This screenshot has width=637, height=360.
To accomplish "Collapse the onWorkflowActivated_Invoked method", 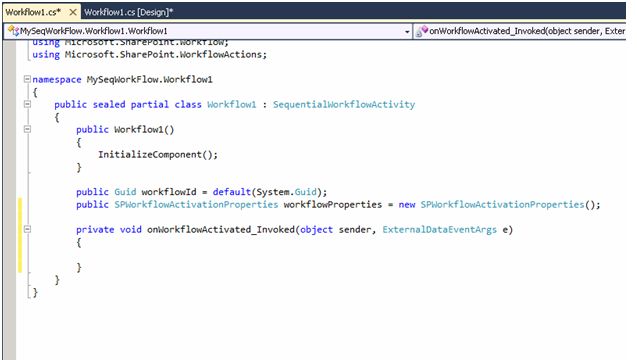I will coord(27,229).
